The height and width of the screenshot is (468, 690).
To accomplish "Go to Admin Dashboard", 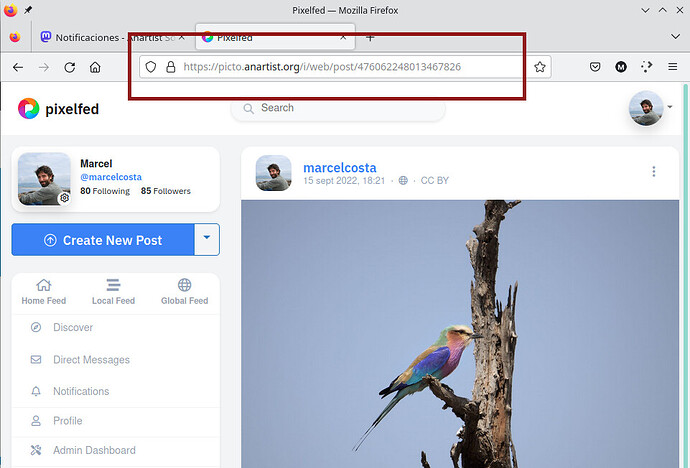I will tap(93, 450).
